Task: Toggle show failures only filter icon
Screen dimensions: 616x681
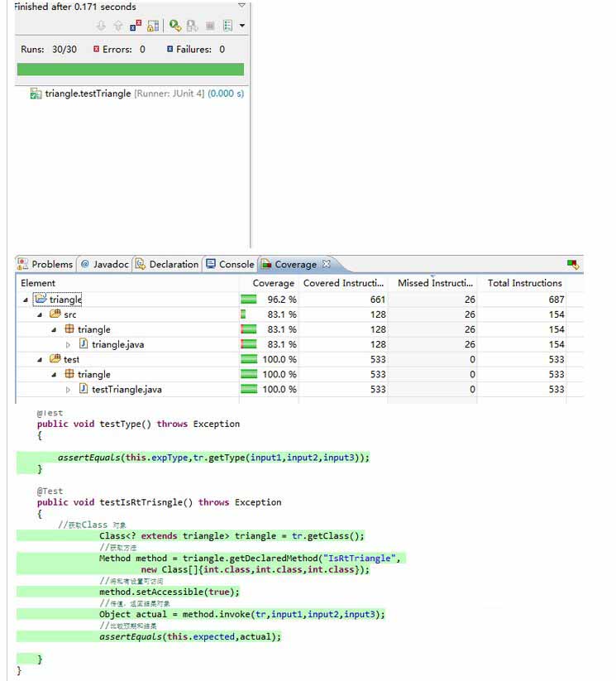Action: click(x=136, y=26)
